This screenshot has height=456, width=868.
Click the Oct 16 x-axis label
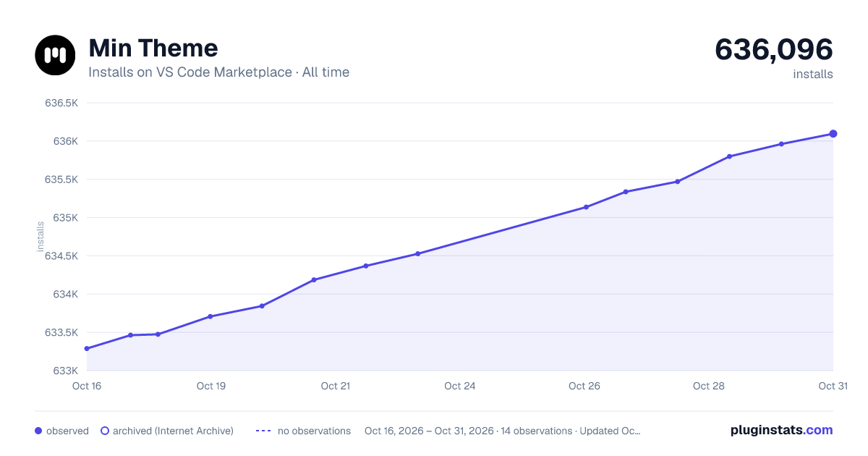[87, 386]
